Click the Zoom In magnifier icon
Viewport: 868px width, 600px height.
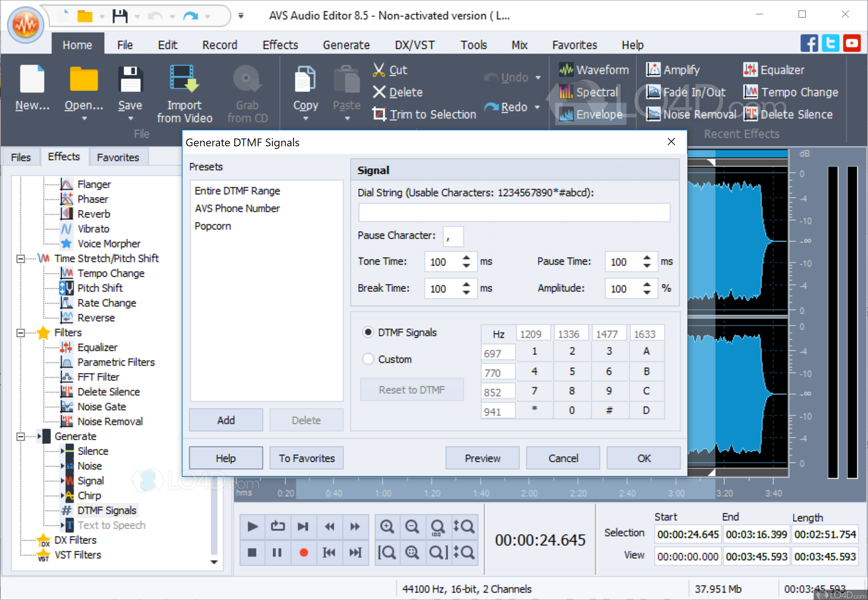[x=387, y=526]
